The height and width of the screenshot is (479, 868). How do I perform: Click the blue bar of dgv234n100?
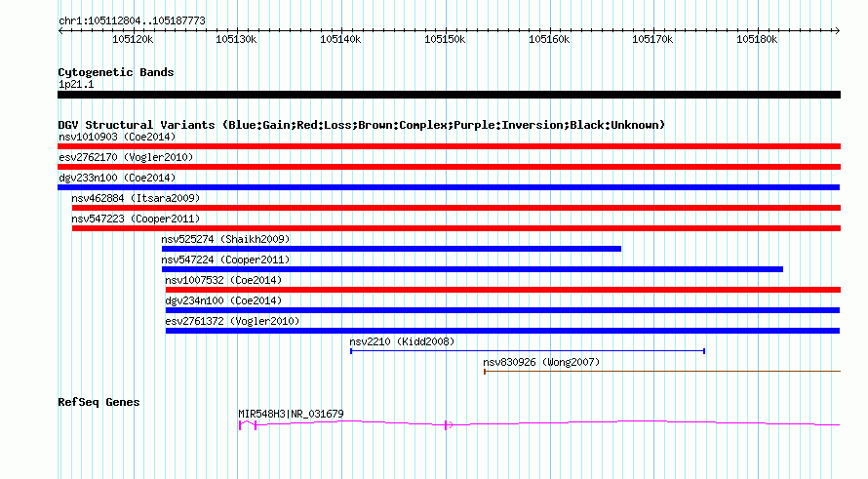pyautogui.click(x=502, y=310)
